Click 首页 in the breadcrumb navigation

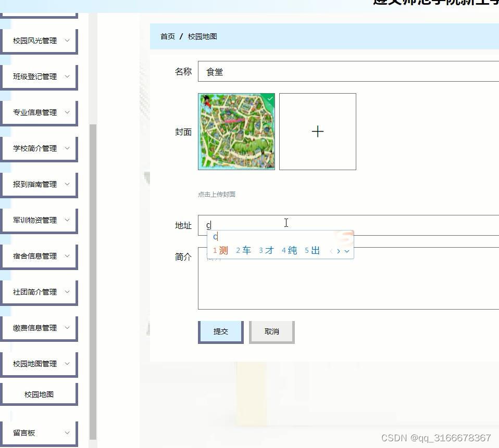[167, 36]
